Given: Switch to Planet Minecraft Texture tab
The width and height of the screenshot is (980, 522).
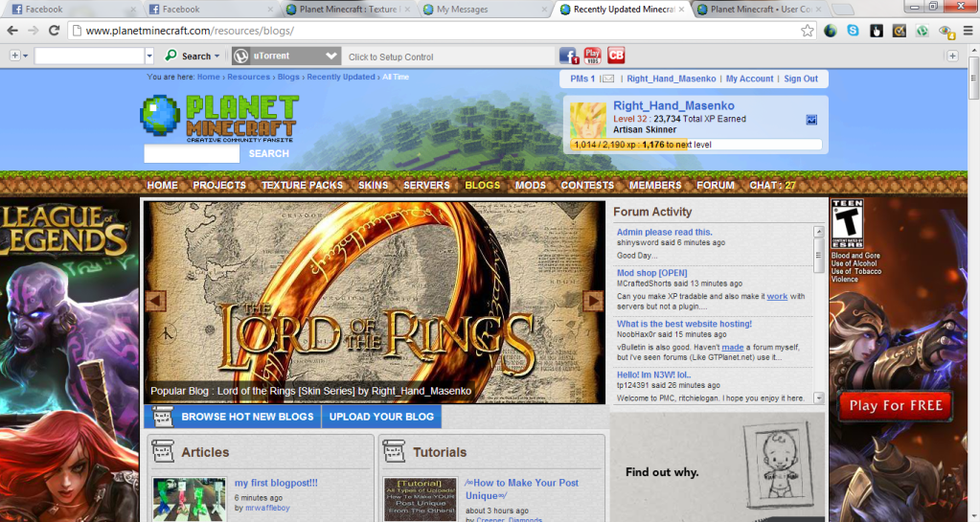Looking at the screenshot, I should 348,10.
